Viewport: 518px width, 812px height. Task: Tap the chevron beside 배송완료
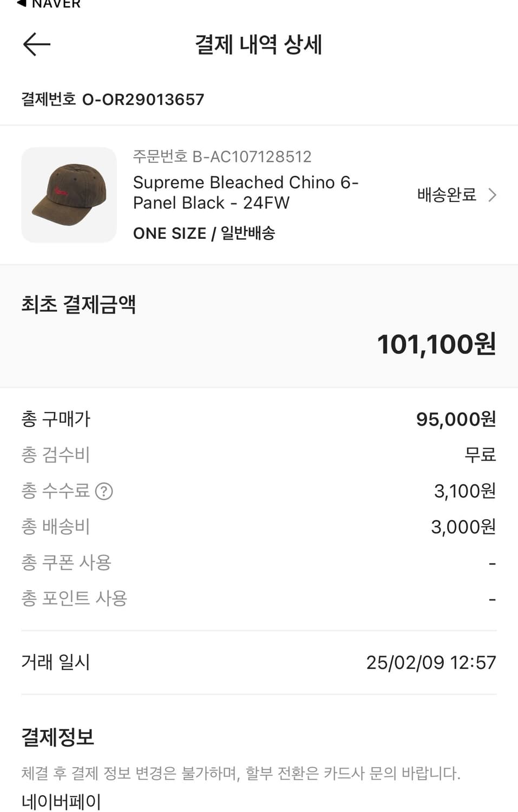coord(492,195)
